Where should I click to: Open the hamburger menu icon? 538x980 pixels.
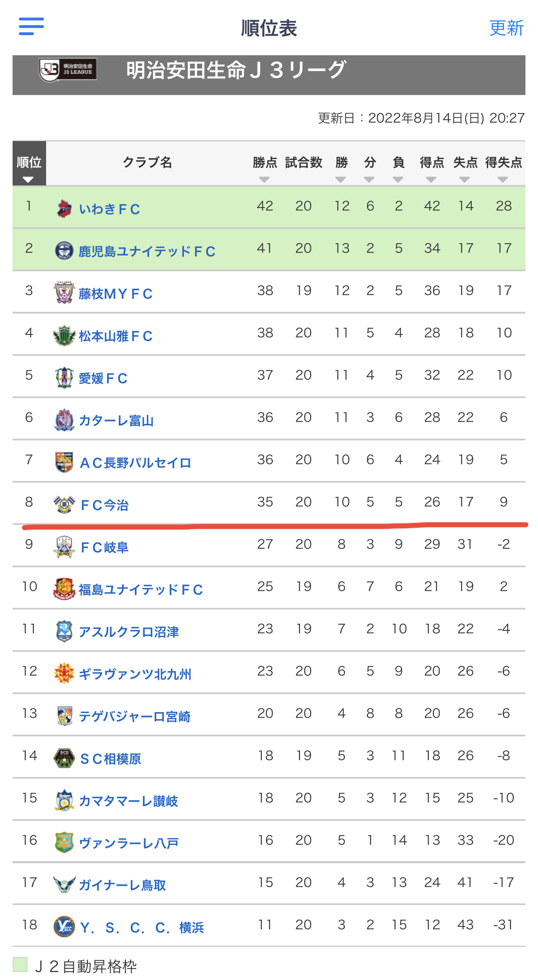(31, 26)
